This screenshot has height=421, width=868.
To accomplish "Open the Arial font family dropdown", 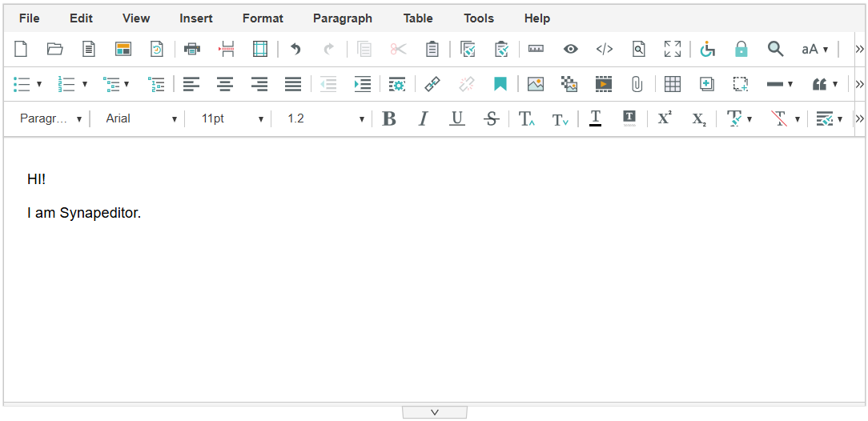I will pos(141,118).
